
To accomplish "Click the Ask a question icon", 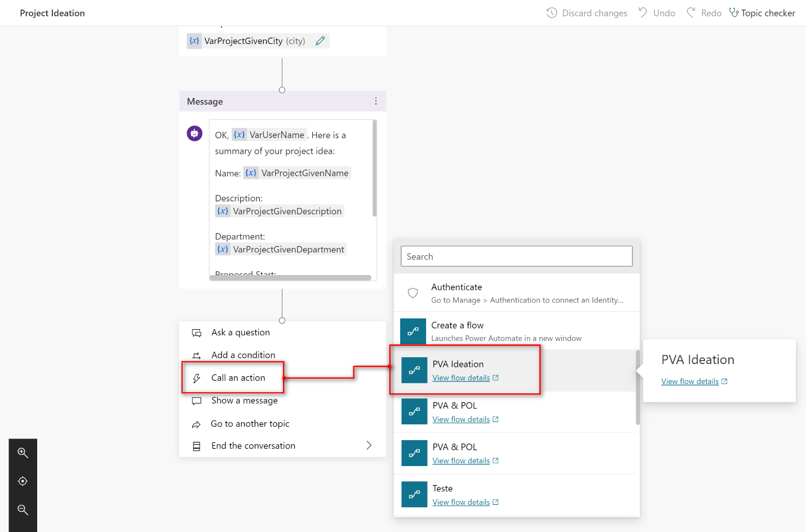I will coord(197,333).
